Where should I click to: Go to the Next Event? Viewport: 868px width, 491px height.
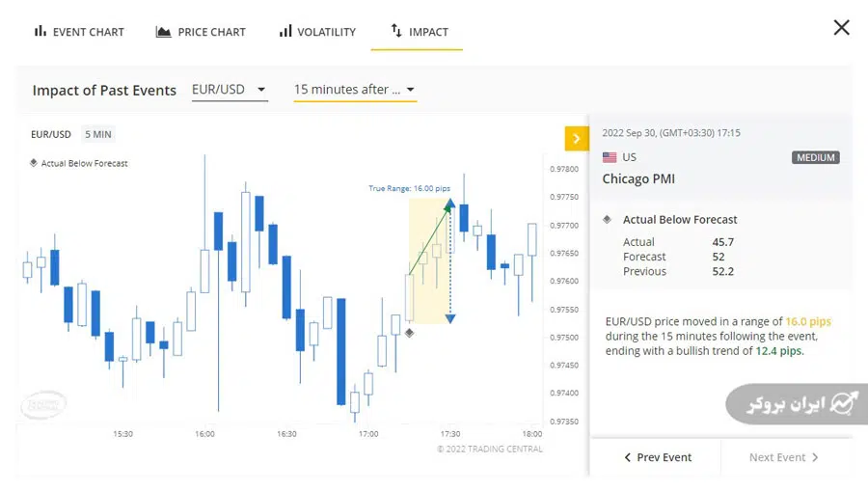(784, 457)
